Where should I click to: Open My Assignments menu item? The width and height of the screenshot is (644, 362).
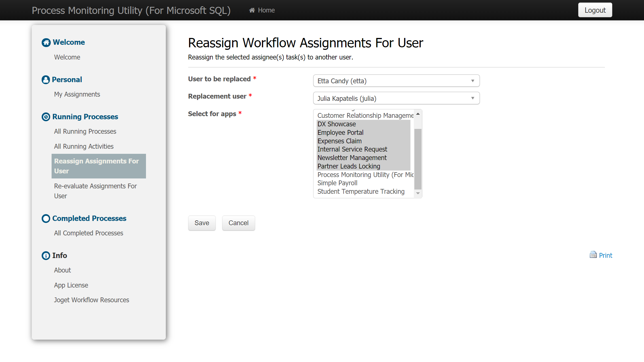click(x=77, y=94)
